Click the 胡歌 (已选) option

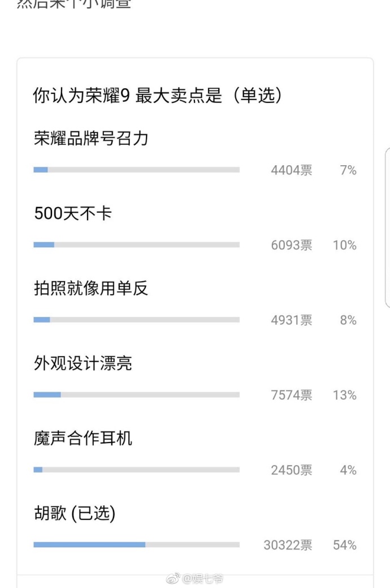click(75, 513)
